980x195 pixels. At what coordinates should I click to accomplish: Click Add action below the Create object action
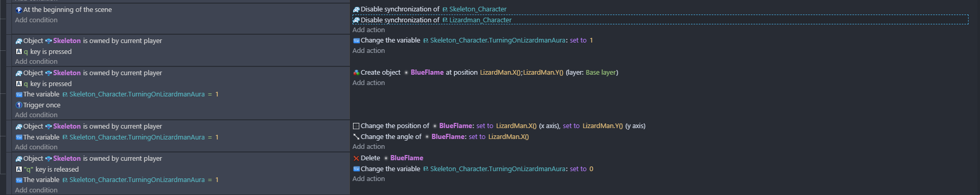click(x=369, y=83)
